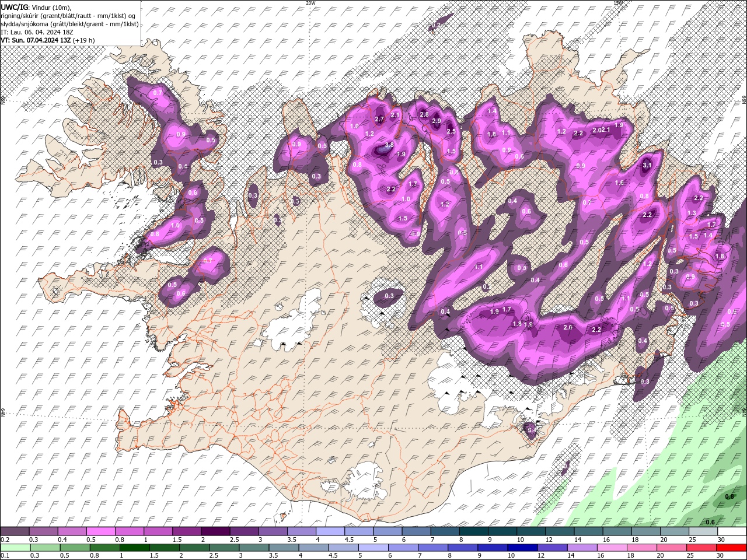Click the 3.1 snowfall value on the map
Viewport: 747px width, 560px height.
click(647, 166)
